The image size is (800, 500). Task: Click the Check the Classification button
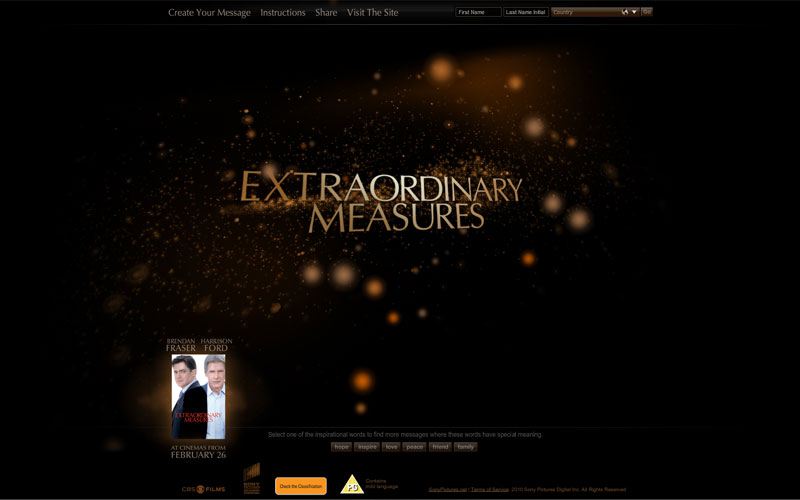click(x=301, y=486)
